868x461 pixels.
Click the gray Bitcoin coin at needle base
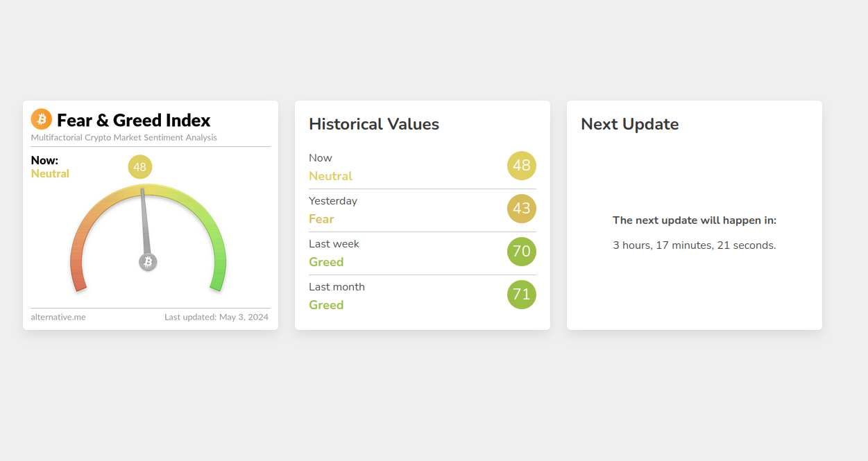point(148,262)
